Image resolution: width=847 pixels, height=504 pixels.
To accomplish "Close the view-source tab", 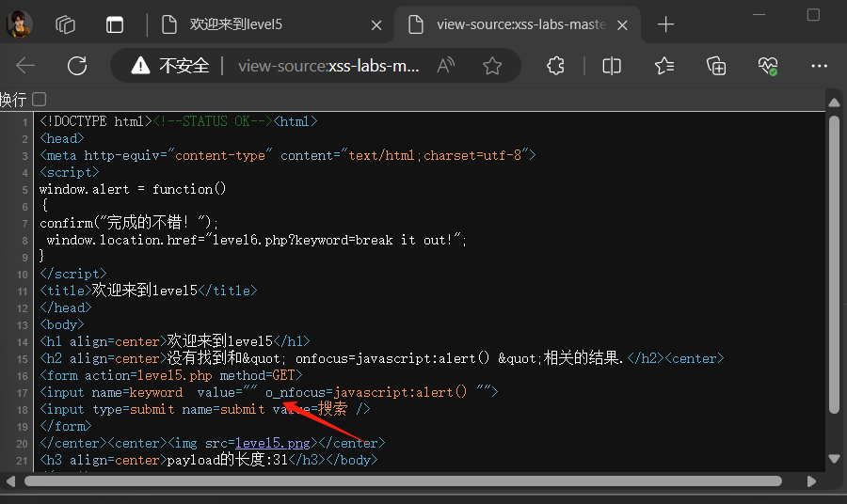I will tap(622, 25).
